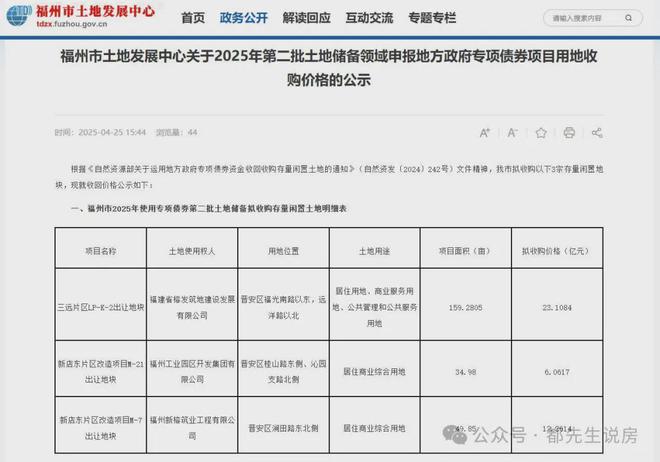This screenshot has height=462, width=660.
Task: Click the article headline about 2025年第二批土地储备
Action: tap(329, 67)
